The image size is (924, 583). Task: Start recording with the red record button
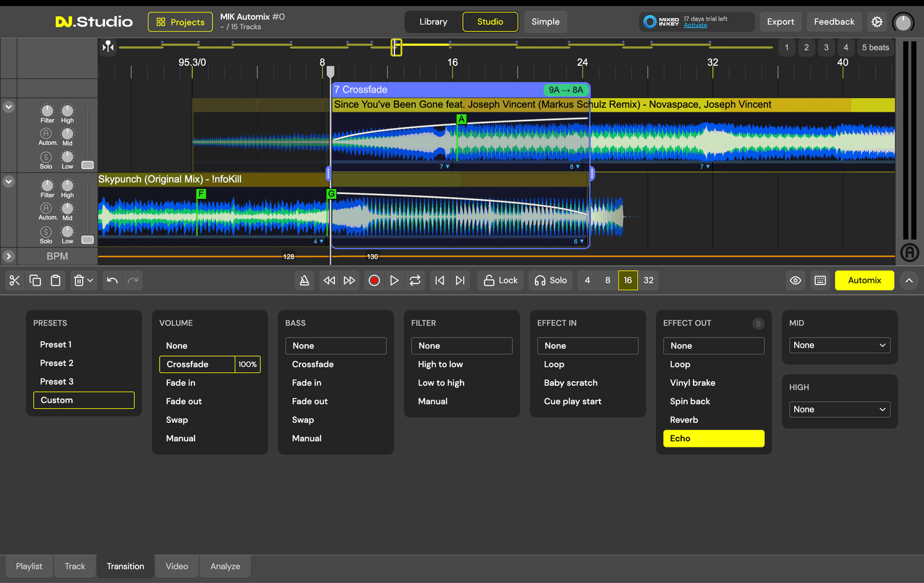point(374,280)
